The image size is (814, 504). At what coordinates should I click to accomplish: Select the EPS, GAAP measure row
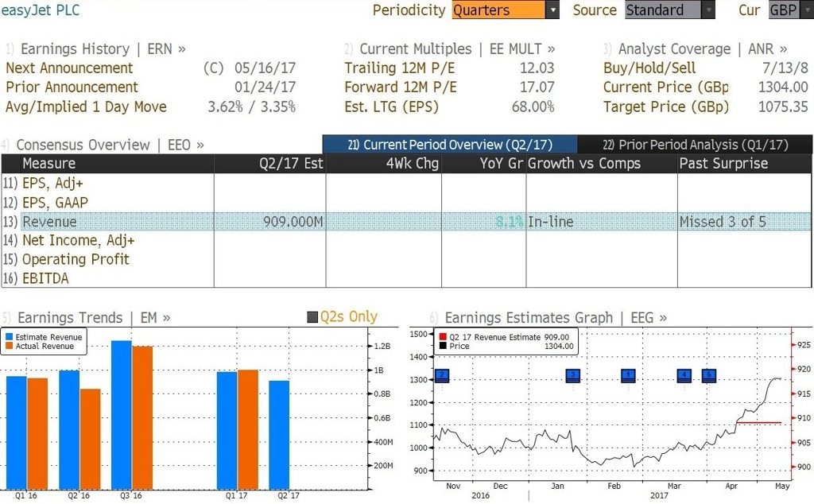tap(406, 203)
